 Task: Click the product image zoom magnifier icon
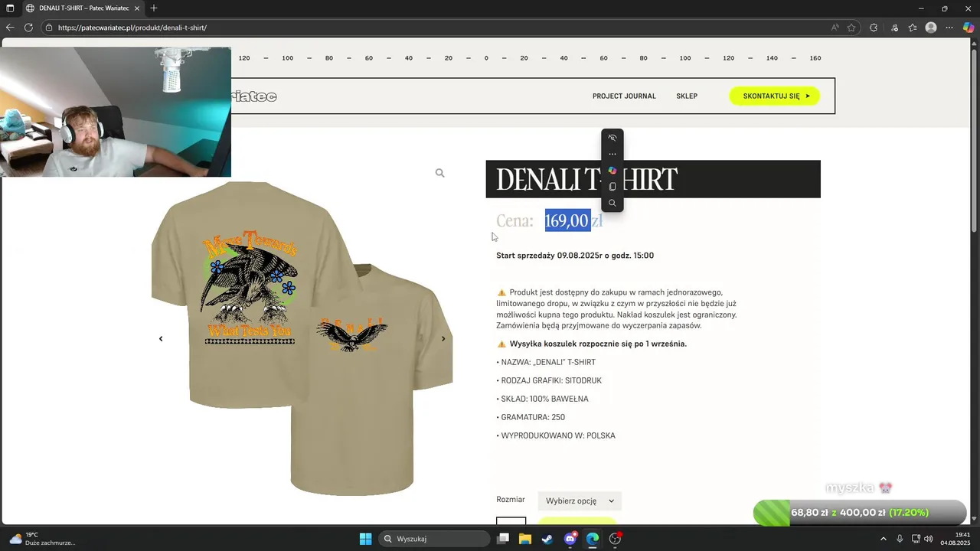[x=439, y=173]
